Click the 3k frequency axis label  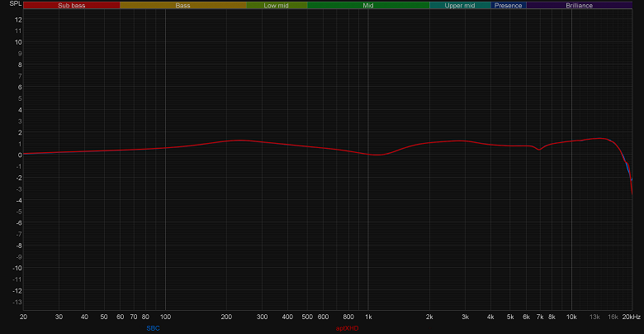point(466,317)
